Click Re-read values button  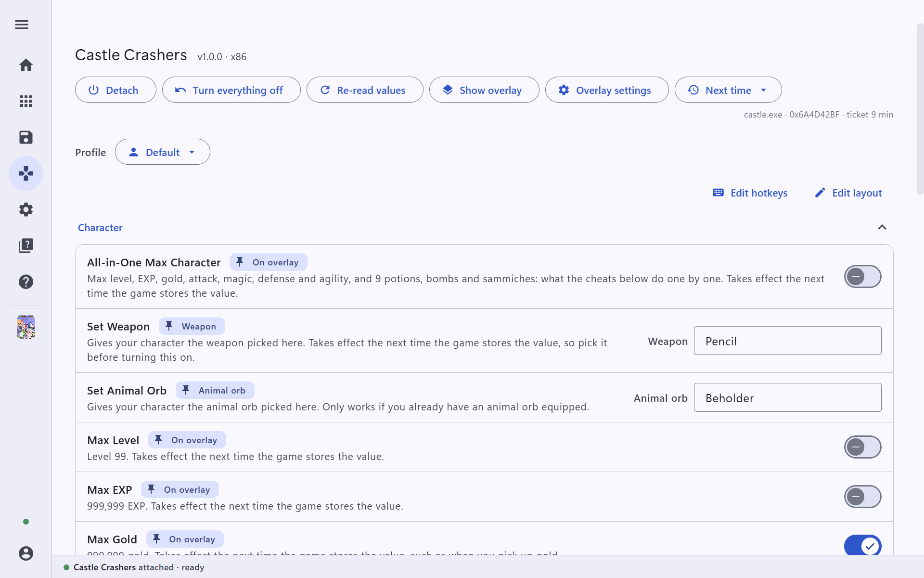pyautogui.click(x=365, y=90)
